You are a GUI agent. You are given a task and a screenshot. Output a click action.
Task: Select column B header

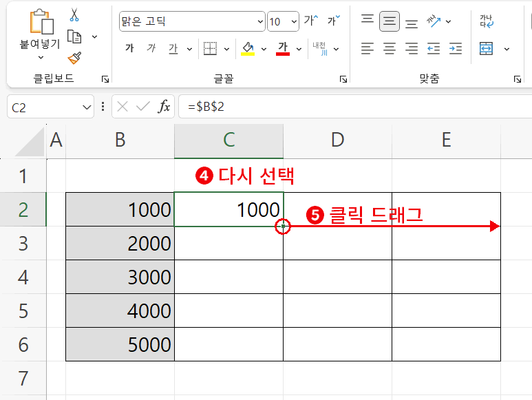120,140
